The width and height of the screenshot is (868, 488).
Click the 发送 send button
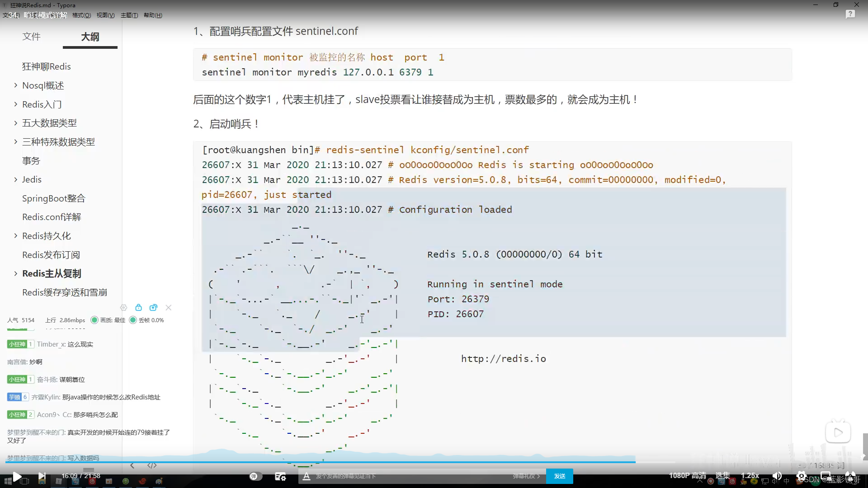click(x=560, y=476)
